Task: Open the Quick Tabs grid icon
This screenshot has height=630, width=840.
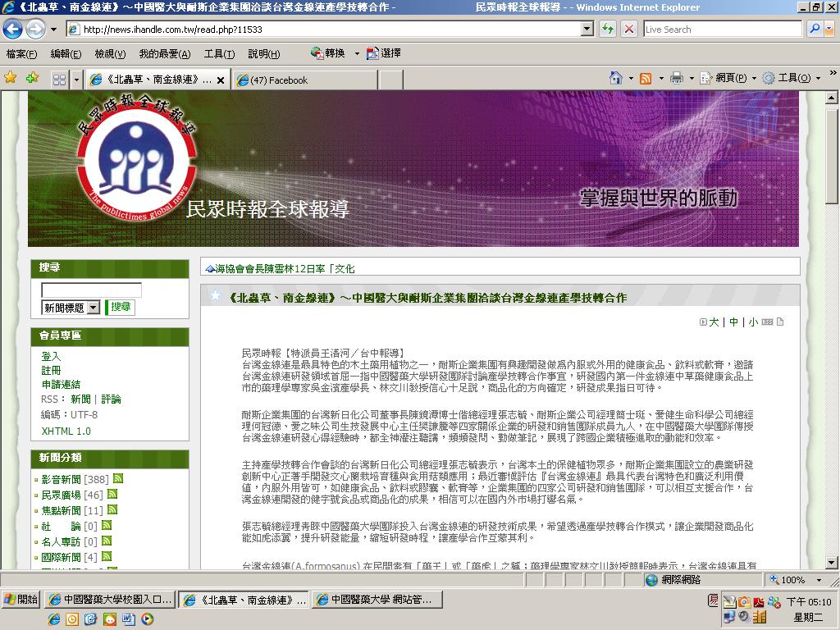Action: [x=59, y=80]
